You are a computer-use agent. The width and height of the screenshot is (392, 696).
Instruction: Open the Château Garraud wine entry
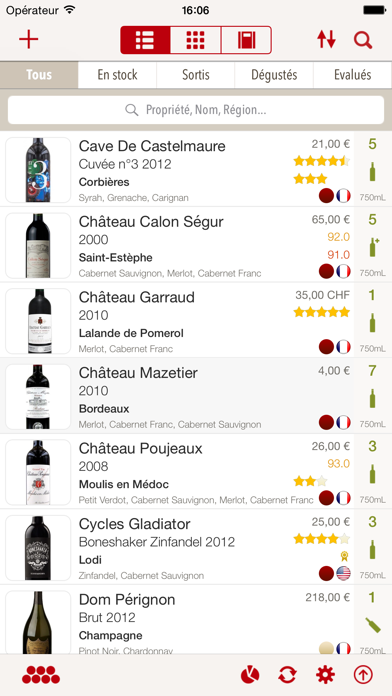196,320
